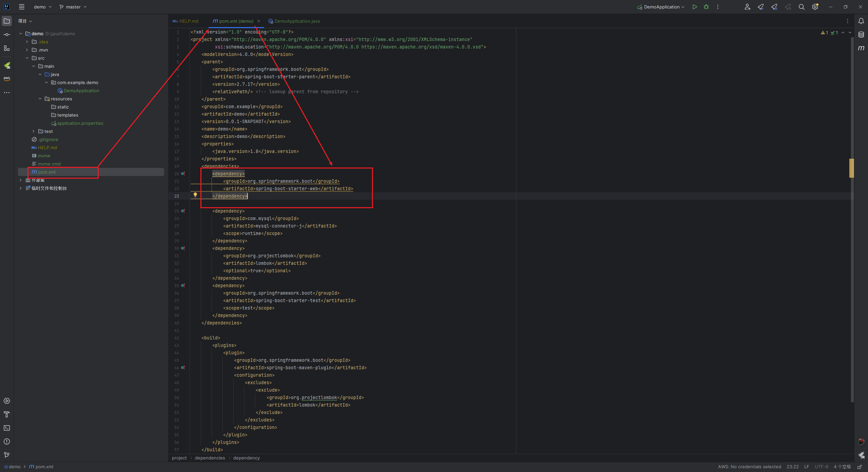
Task: Toggle read-only lock icon in status bar
Action: point(860,467)
